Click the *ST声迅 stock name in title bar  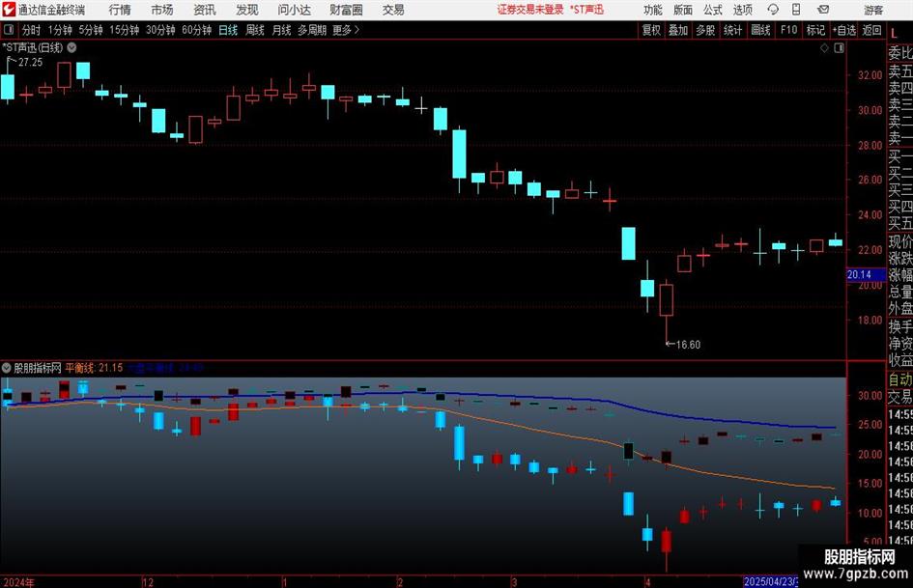pos(587,10)
